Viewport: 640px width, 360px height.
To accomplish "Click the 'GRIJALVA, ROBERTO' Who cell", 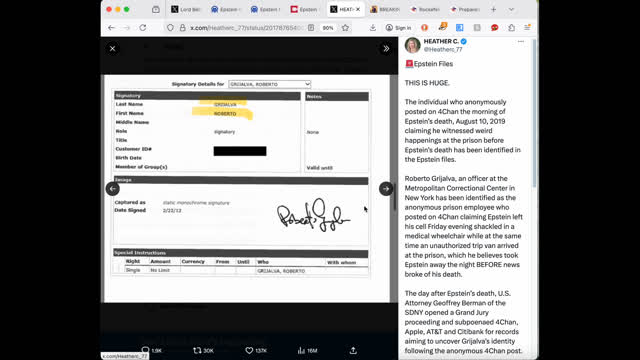I will pyautogui.click(x=281, y=271).
